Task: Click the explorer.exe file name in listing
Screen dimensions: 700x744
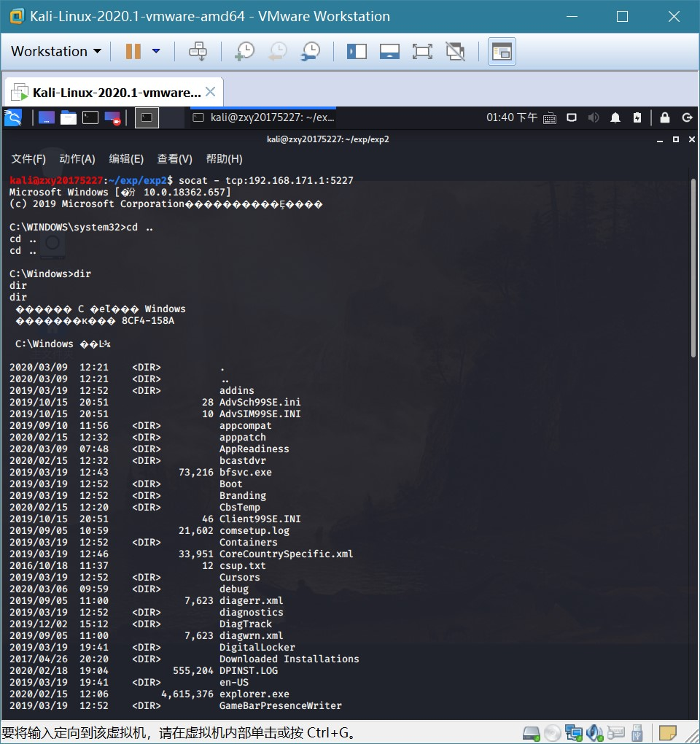Action: 254,694
